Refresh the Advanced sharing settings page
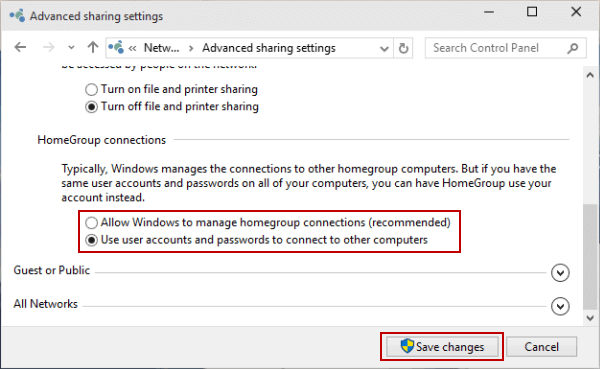 click(403, 48)
